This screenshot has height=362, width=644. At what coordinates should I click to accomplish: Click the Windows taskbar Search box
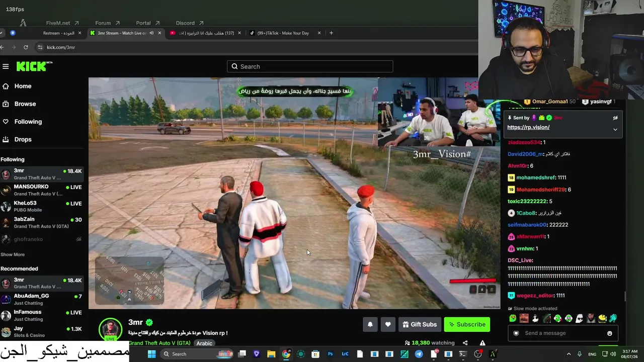(197, 354)
